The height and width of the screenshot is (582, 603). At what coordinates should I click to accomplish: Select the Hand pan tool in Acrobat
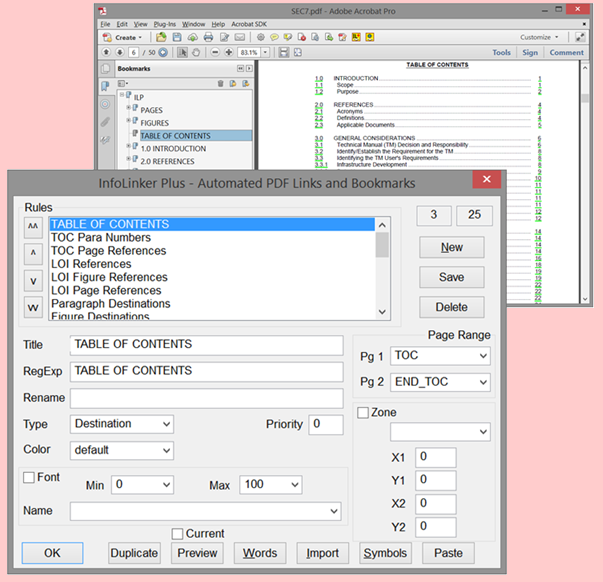(196, 52)
